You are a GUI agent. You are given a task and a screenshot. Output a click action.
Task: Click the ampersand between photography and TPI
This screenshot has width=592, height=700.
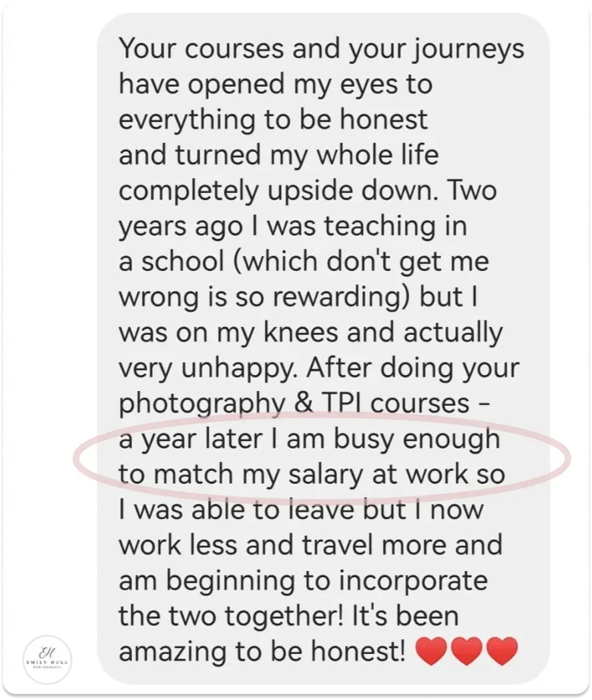pyautogui.click(x=304, y=403)
